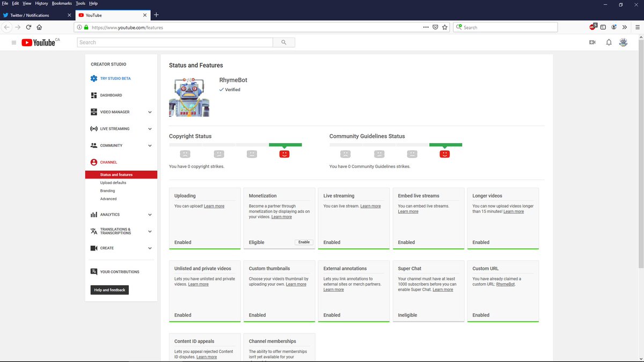
Task: Open the File menu
Action: (x=5, y=3)
